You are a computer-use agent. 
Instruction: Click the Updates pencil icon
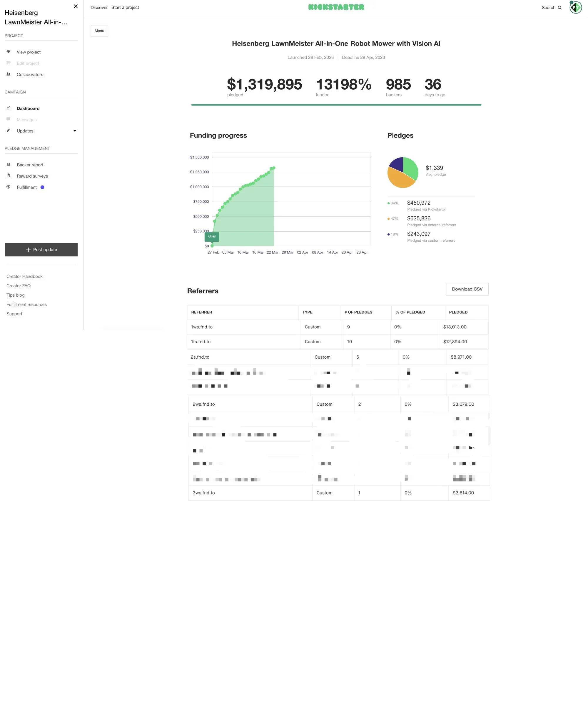point(9,131)
